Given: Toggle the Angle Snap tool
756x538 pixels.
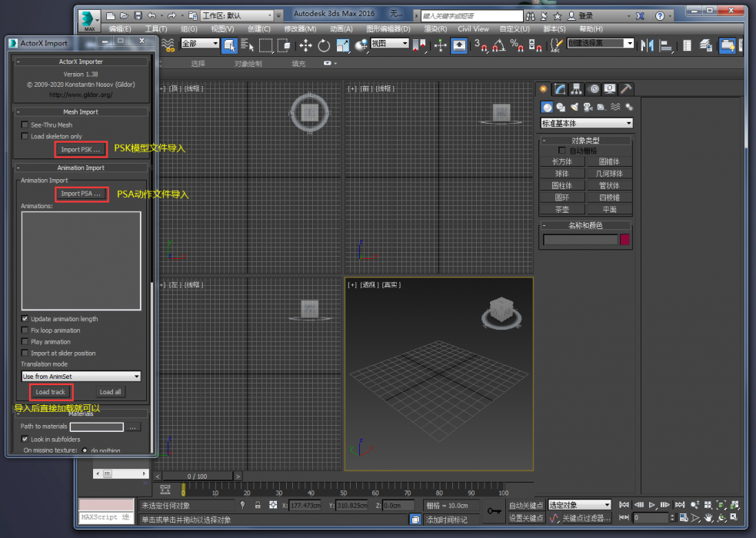Looking at the screenshot, I should [499, 46].
